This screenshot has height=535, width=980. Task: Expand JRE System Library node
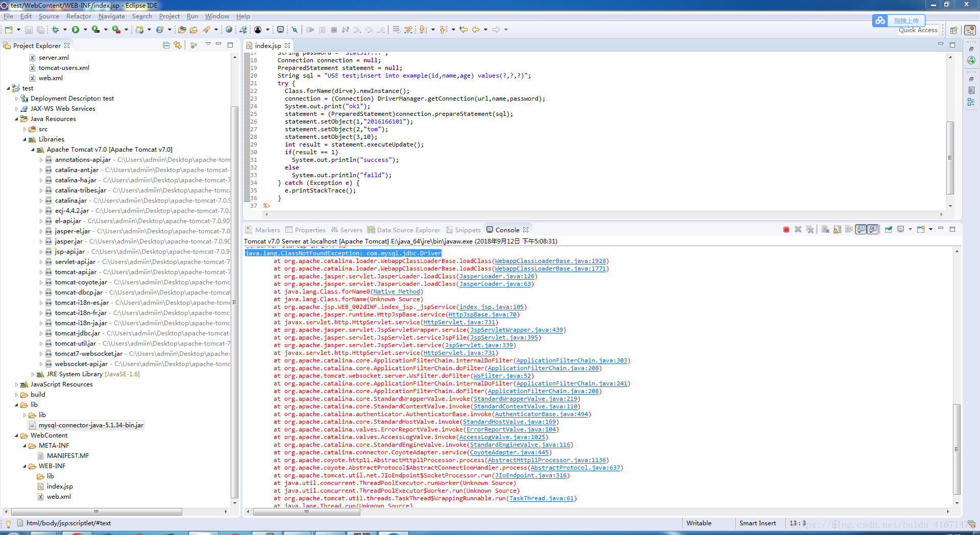coord(33,374)
